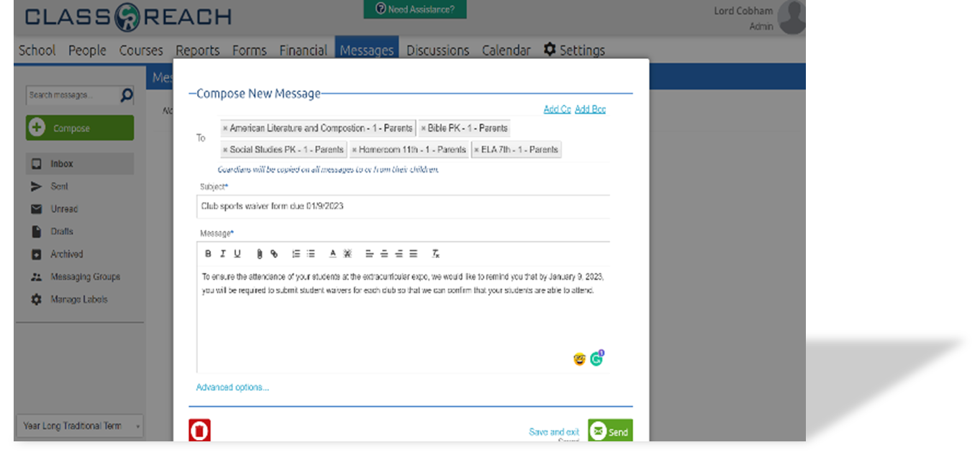Open the School menu
980x455 pixels.
pos(37,50)
